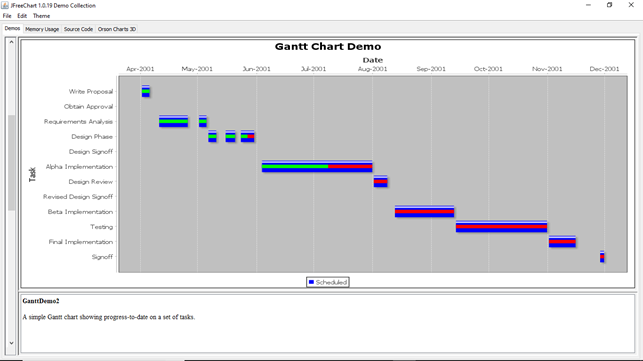
Task: Click the scroll up arrow in left panel
Action: point(11,42)
